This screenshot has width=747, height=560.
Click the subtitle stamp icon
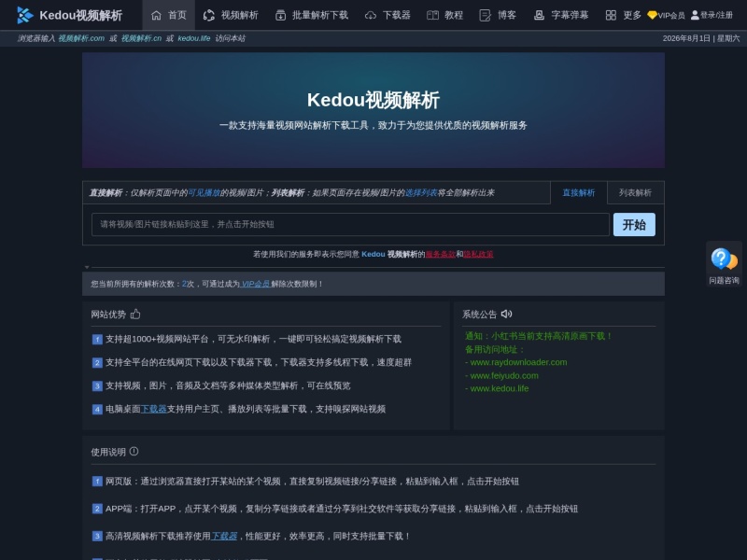(x=539, y=15)
